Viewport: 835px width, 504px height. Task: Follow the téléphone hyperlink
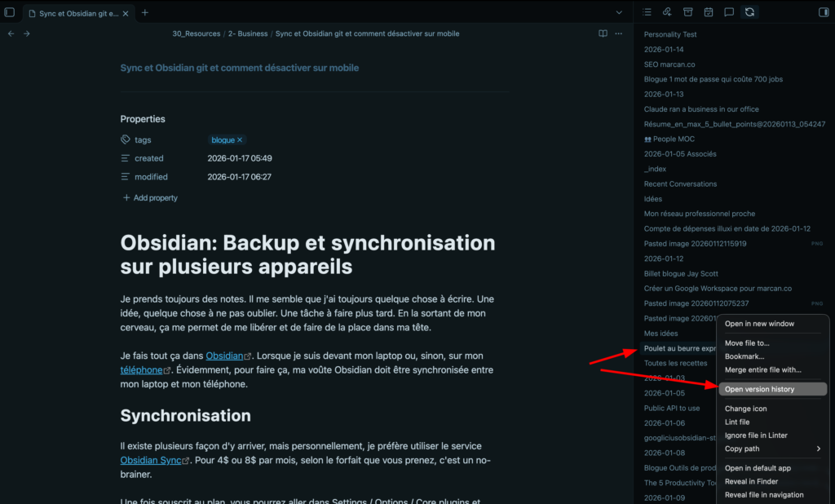[x=141, y=369]
